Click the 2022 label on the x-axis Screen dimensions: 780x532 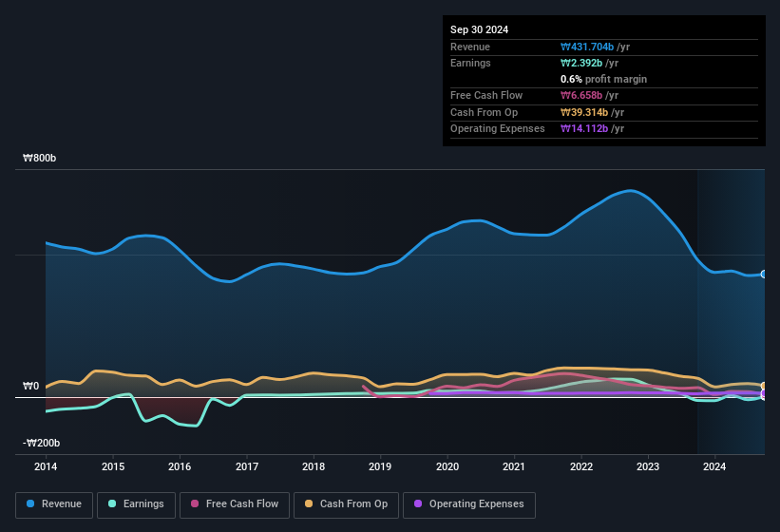tap(581, 466)
